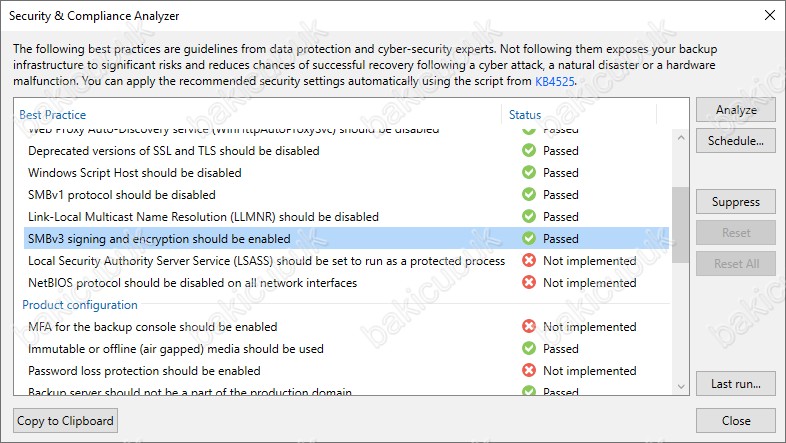
Task: Select the Product configuration group header
Action: [80, 305]
